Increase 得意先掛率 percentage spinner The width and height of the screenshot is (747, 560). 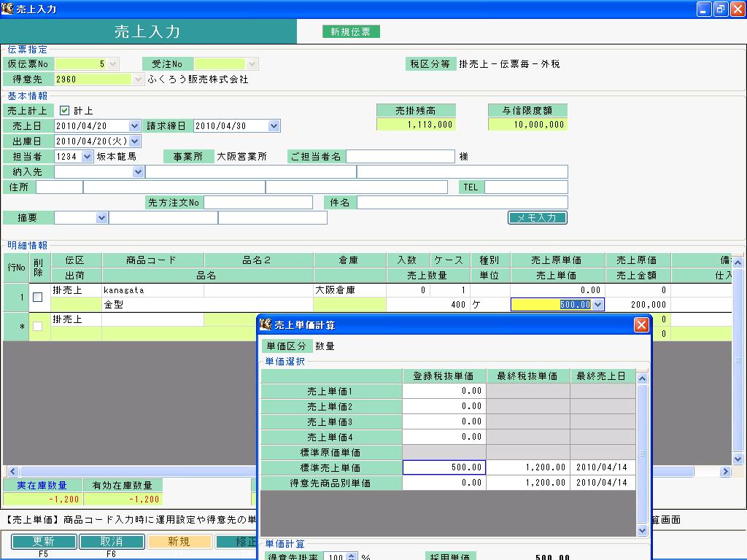tap(352, 555)
